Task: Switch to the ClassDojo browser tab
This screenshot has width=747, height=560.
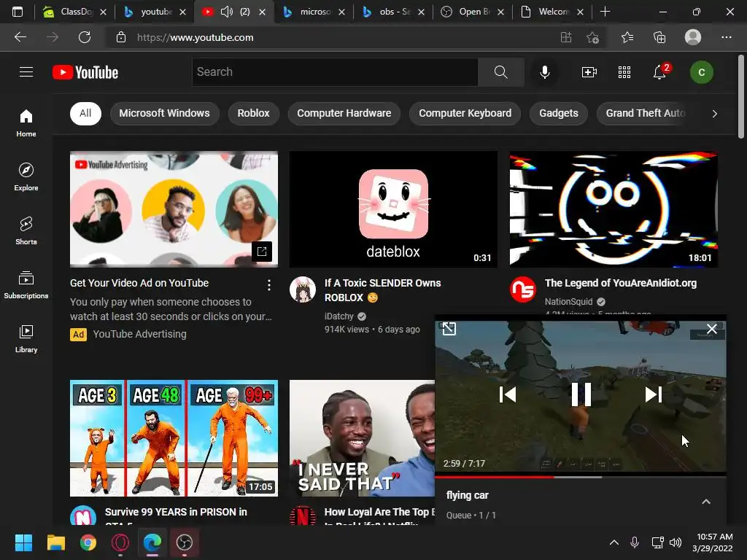Action: [x=74, y=12]
